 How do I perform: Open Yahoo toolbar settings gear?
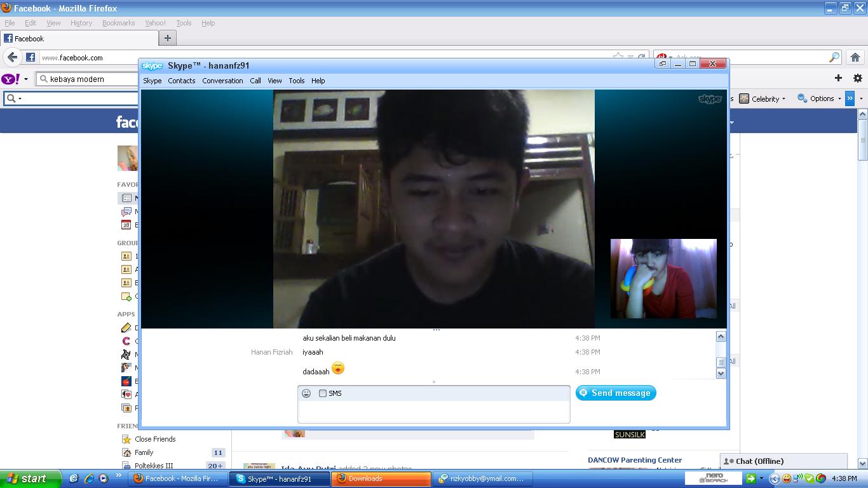click(858, 78)
